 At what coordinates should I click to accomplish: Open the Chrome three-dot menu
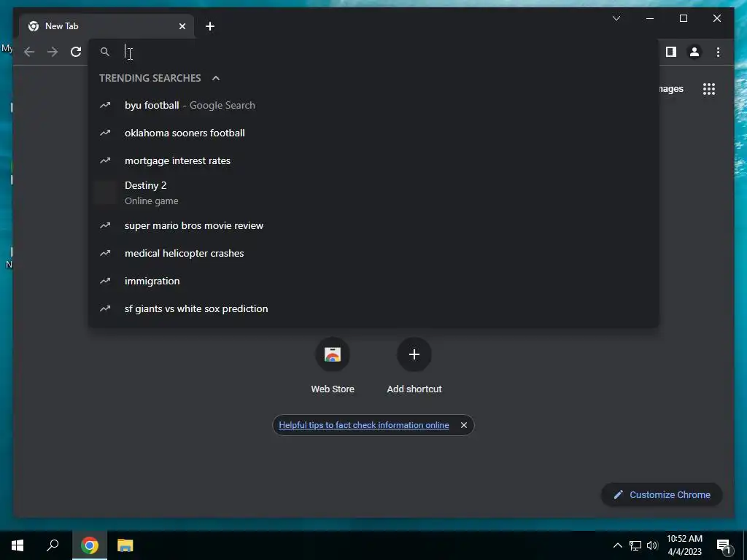point(718,52)
